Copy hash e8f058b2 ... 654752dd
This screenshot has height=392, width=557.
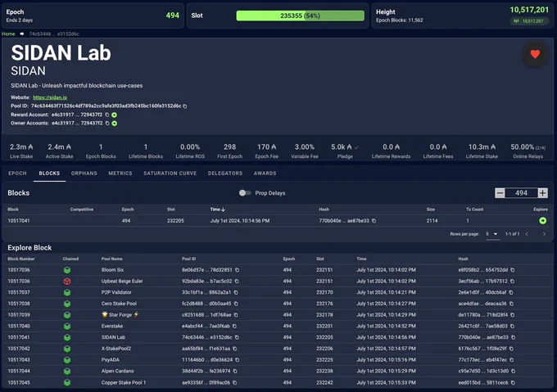(513, 270)
